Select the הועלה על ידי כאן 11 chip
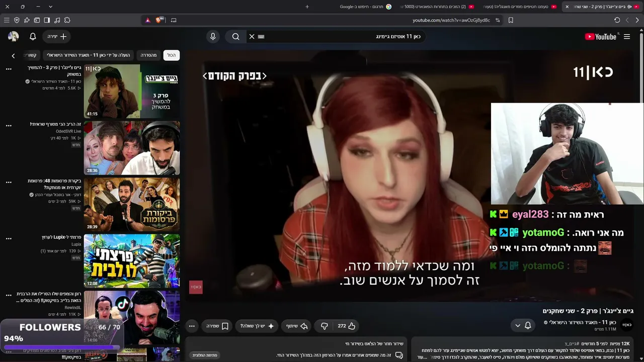Screen dimensions: 644x362 tap(89, 55)
